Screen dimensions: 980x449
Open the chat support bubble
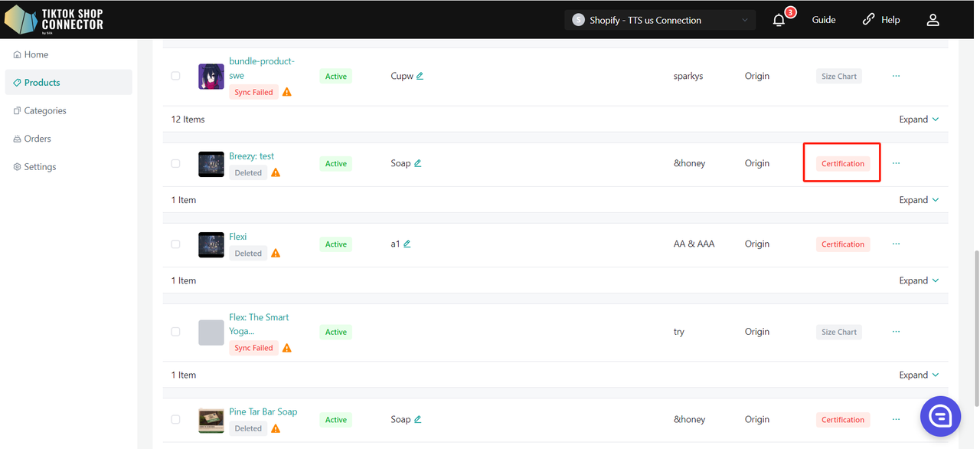tap(940, 416)
